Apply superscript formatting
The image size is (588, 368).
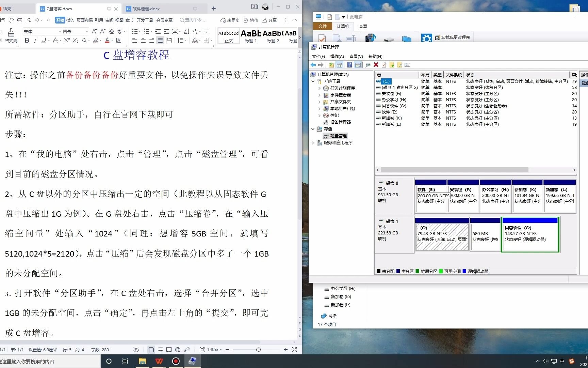tap(67, 40)
